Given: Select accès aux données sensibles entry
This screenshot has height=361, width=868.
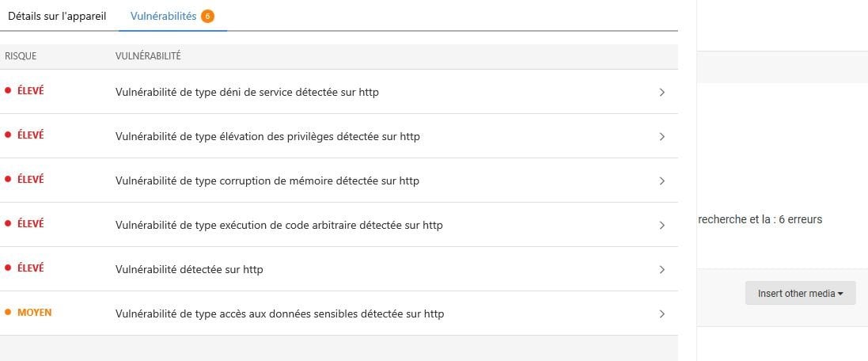Looking at the screenshot, I should [279, 314].
